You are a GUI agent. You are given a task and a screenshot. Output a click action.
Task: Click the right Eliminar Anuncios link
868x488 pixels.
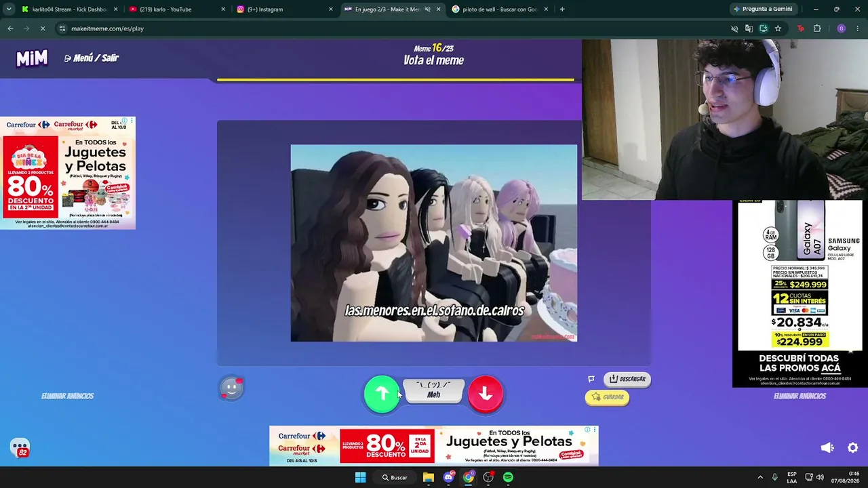pyautogui.click(x=800, y=396)
